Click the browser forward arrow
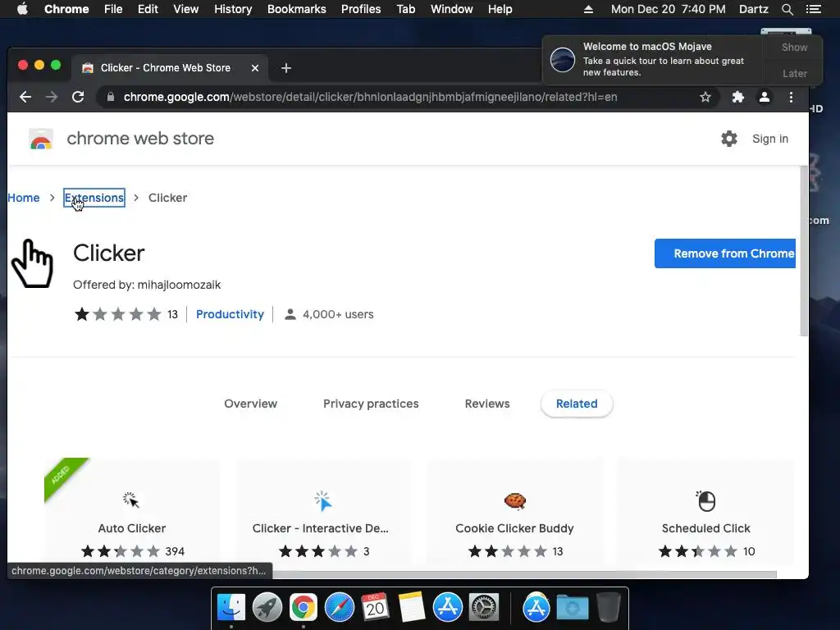Viewport: 840px width, 630px height. pos(52,97)
